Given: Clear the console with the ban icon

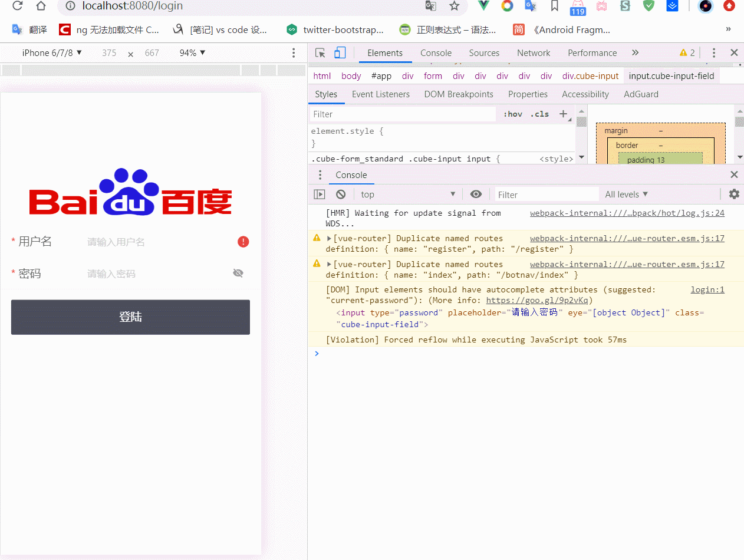Looking at the screenshot, I should coord(341,194).
